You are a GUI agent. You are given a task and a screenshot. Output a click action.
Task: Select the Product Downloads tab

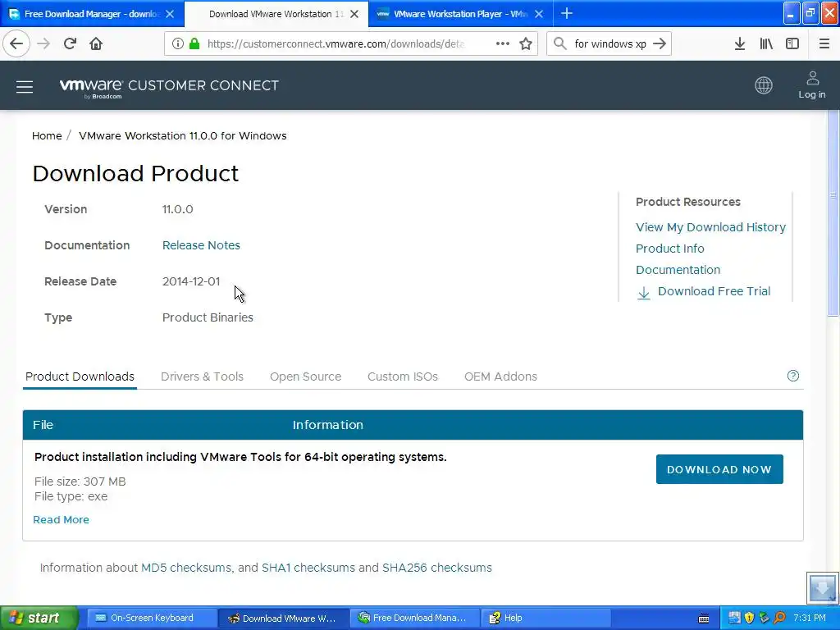[x=80, y=377]
